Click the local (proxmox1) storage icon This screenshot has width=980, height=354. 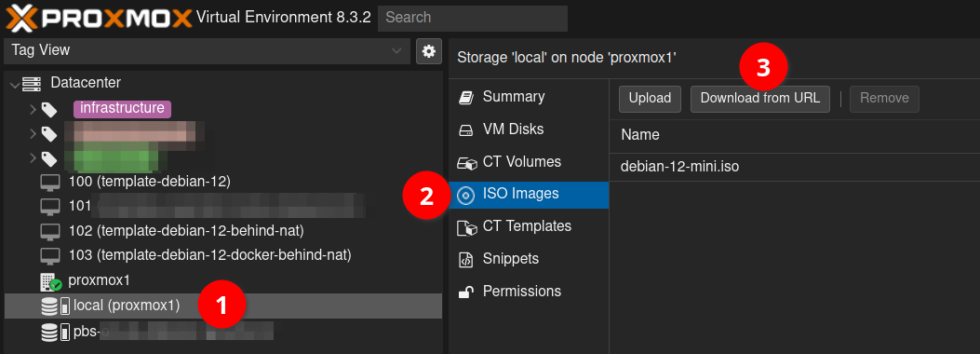(56, 306)
